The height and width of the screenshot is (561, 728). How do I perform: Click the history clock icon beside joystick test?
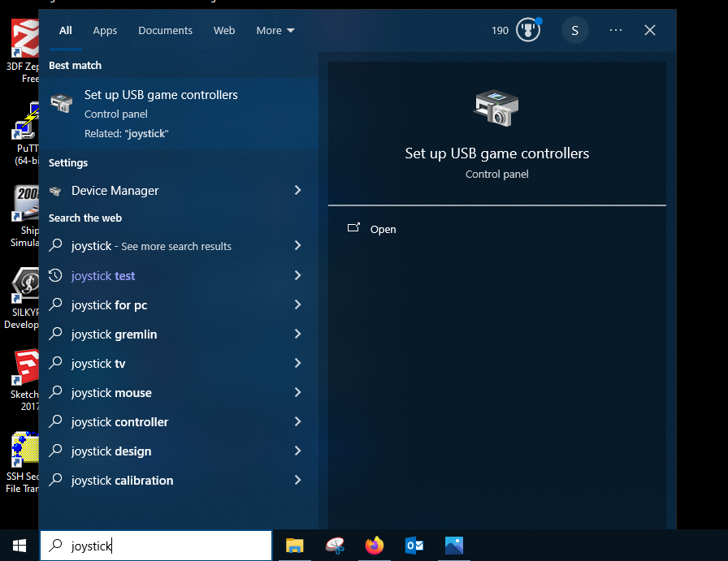click(55, 275)
